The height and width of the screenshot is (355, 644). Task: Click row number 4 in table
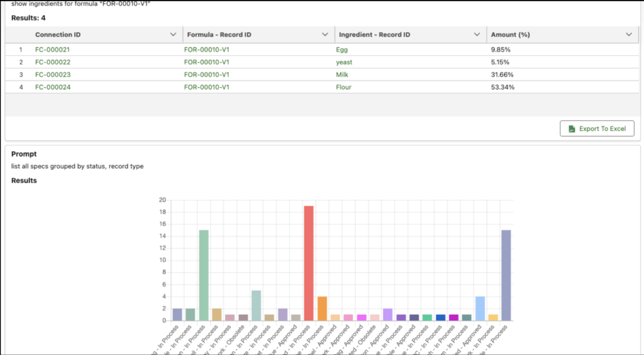(21, 87)
